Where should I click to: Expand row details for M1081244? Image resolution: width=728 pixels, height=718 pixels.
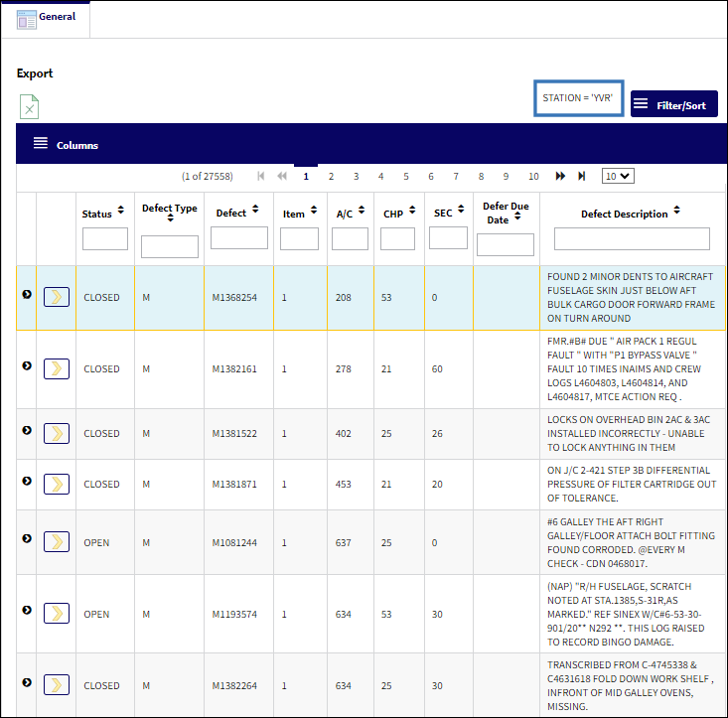[x=27, y=538]
